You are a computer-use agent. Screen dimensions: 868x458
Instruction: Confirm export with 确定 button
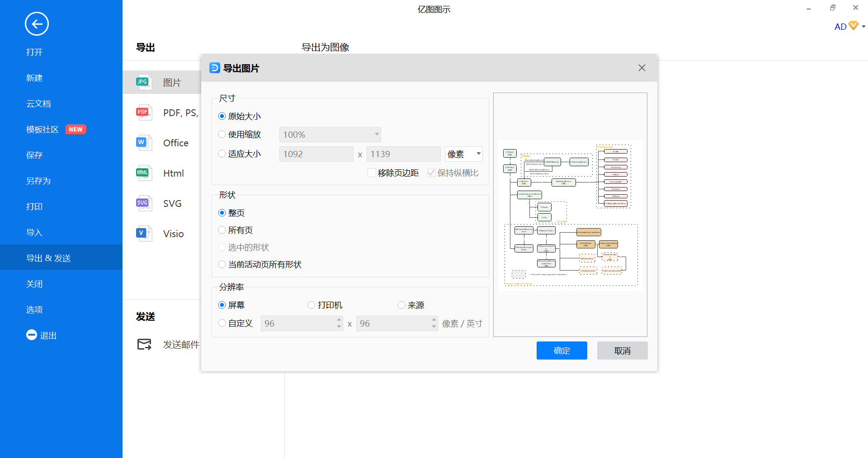(x=562, y=351)
